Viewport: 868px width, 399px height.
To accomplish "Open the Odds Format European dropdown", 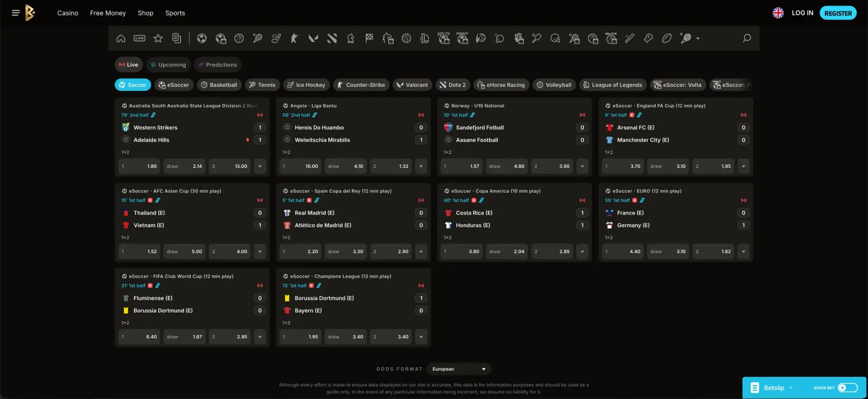I will [458, 369].
